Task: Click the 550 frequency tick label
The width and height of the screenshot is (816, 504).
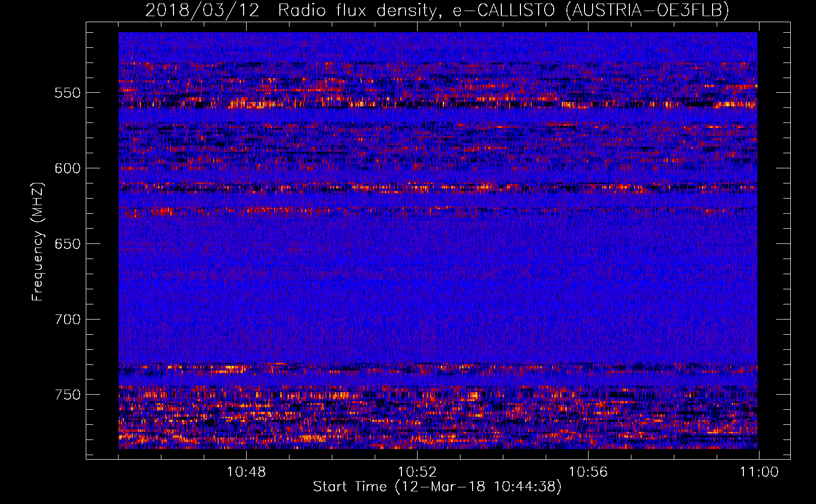Action: click(68, 93)
